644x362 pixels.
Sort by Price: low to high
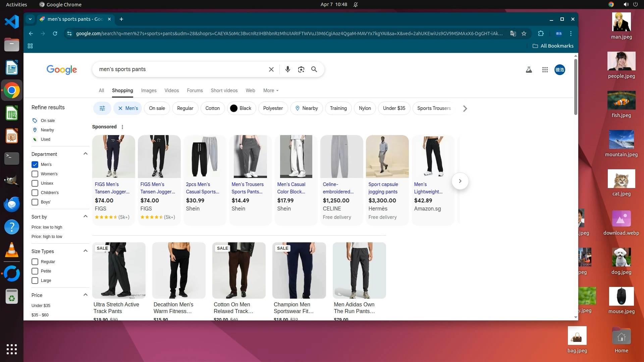pyautogui.click(x=47, y=227)
